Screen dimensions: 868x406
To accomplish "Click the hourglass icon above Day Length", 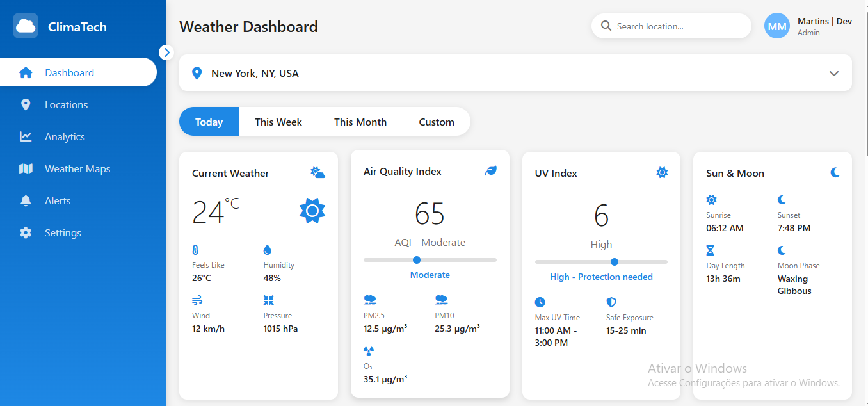I will [x=710, y=250].
